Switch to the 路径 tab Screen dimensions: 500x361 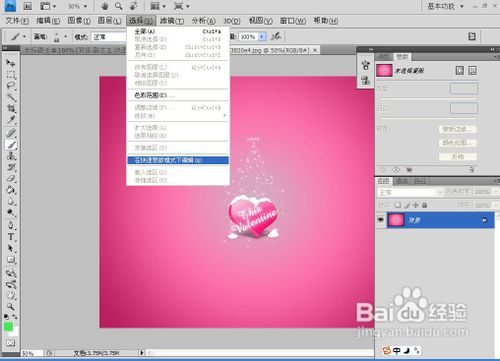coord(420,181)
